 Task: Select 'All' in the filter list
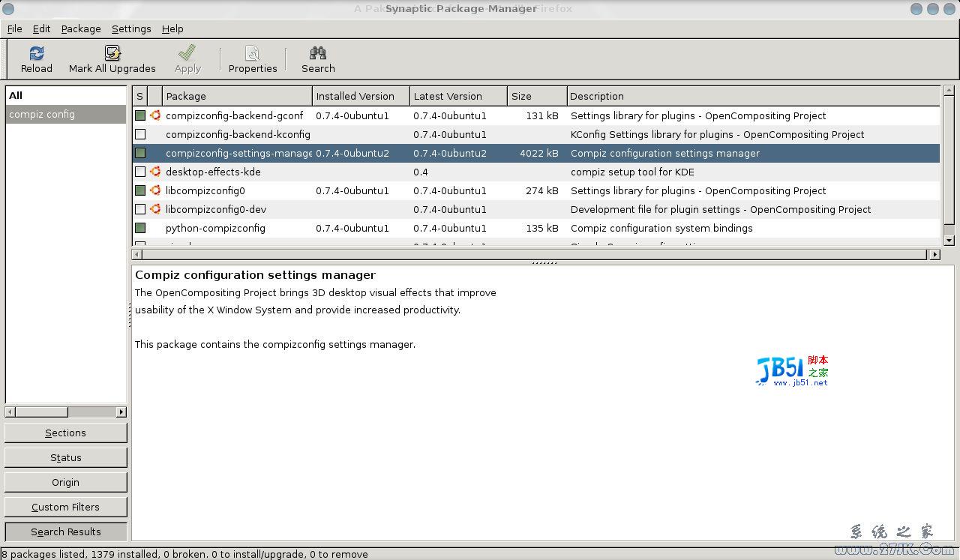(66, 95)
